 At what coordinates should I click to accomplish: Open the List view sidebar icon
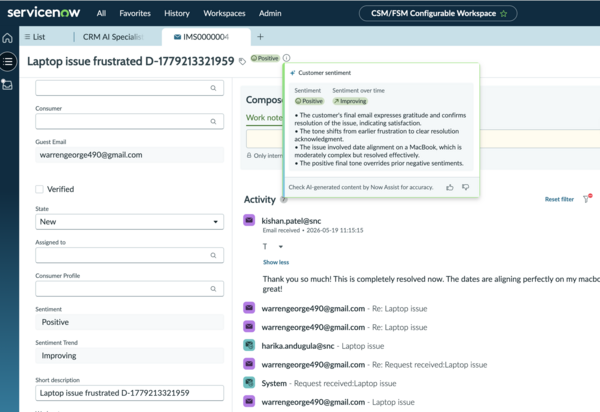click(x=8, y=62)
